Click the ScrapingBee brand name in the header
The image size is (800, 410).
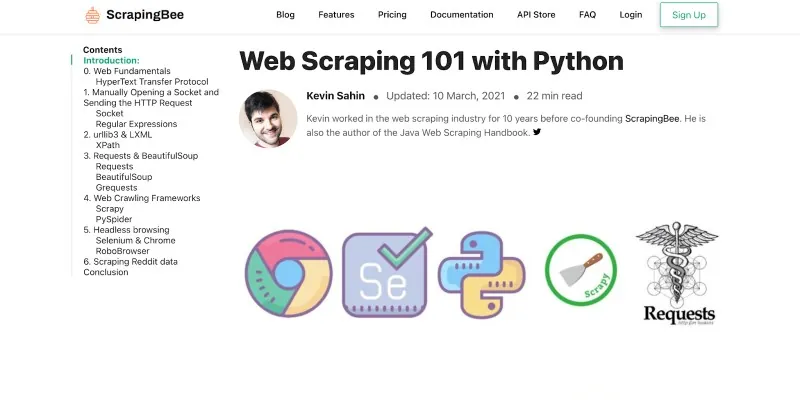tap(145, 15)
